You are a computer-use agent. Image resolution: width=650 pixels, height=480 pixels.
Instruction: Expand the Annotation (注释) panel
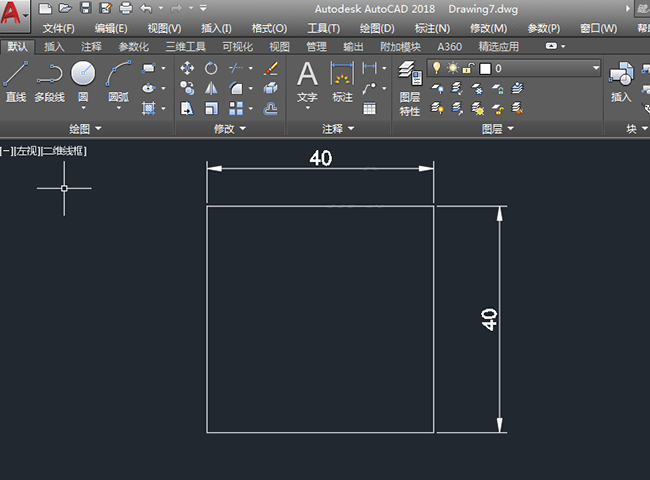[x=338, y=129]
